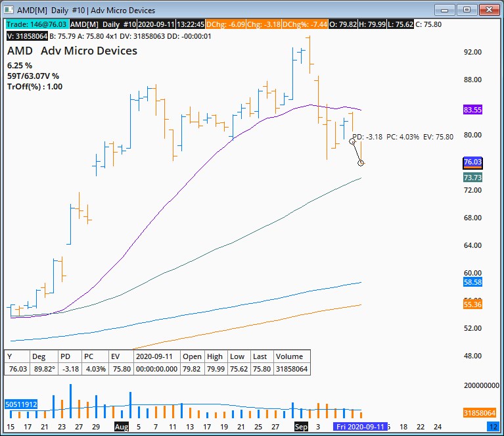Click the purple 83.55 moving average label
This screenshot has height=436, width=504.
(472, 110)
